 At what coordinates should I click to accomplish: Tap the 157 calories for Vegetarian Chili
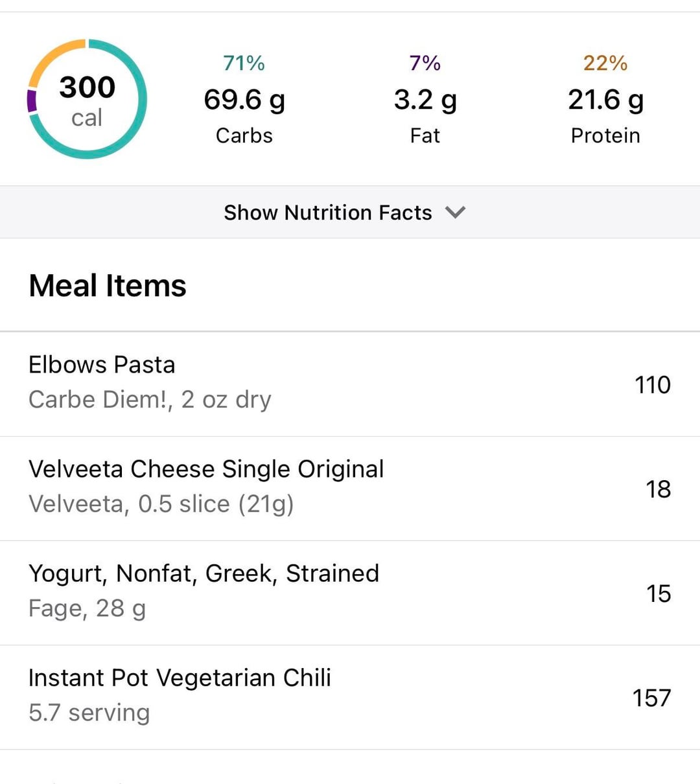tap(651, 698)
